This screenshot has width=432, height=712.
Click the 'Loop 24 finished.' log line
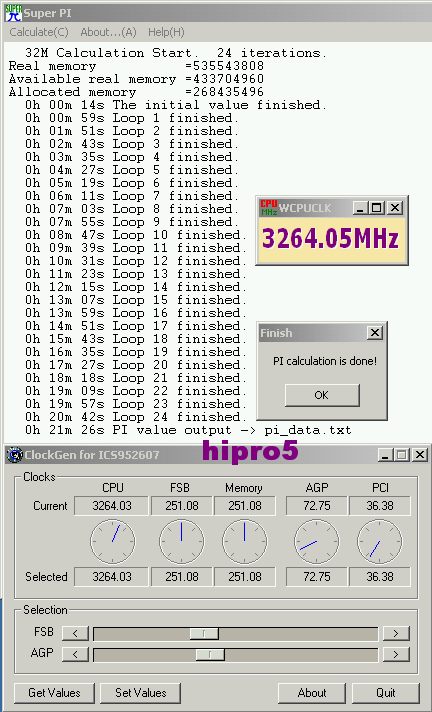(x=136, y=417)
